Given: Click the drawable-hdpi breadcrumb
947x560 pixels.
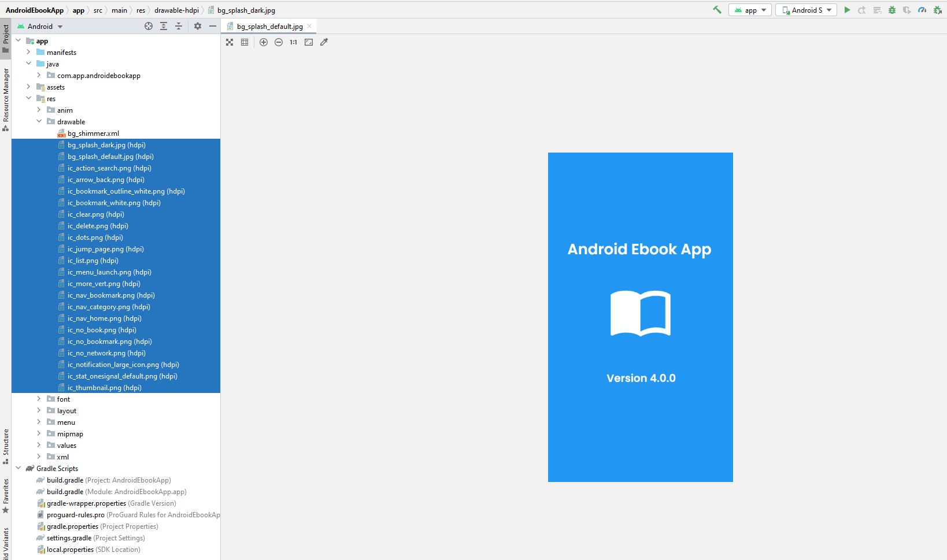Looking at the screenshot, I should coord(176,10).
